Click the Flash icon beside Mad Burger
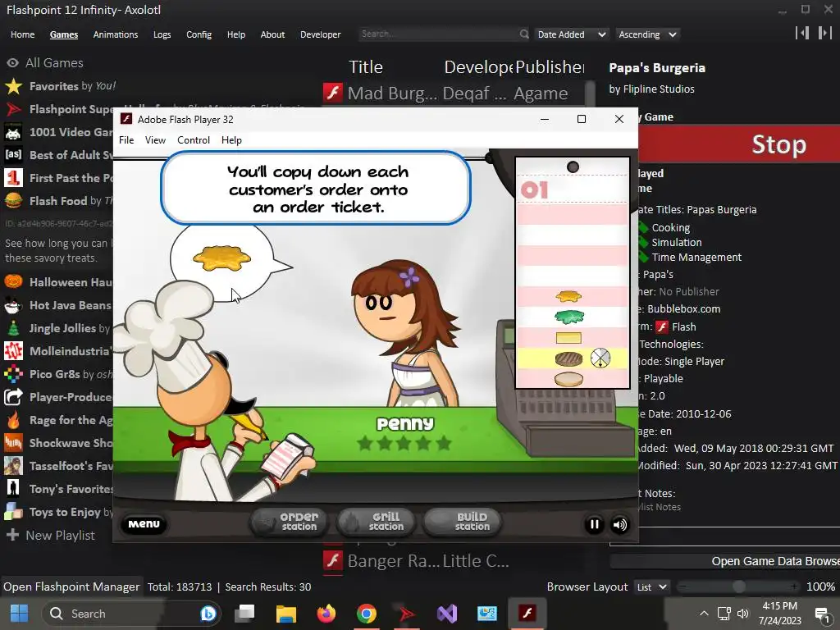The image size is (840, 630). pos(333,93)
